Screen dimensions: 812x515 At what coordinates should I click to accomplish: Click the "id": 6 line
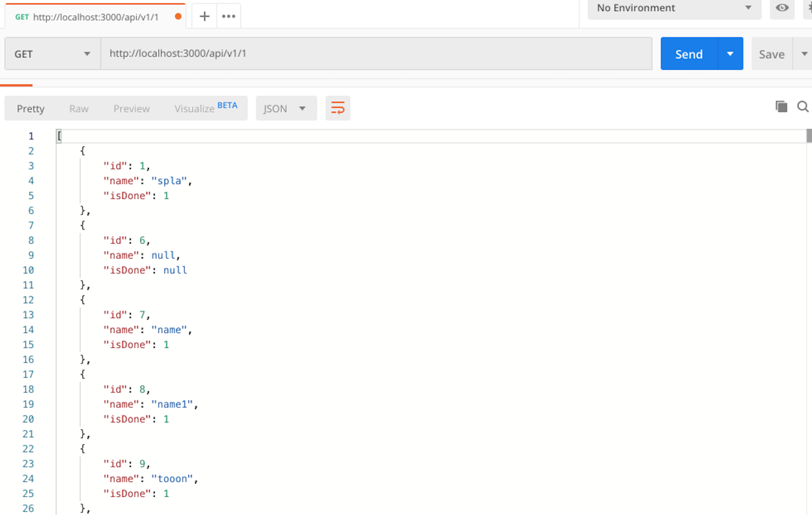127,241
